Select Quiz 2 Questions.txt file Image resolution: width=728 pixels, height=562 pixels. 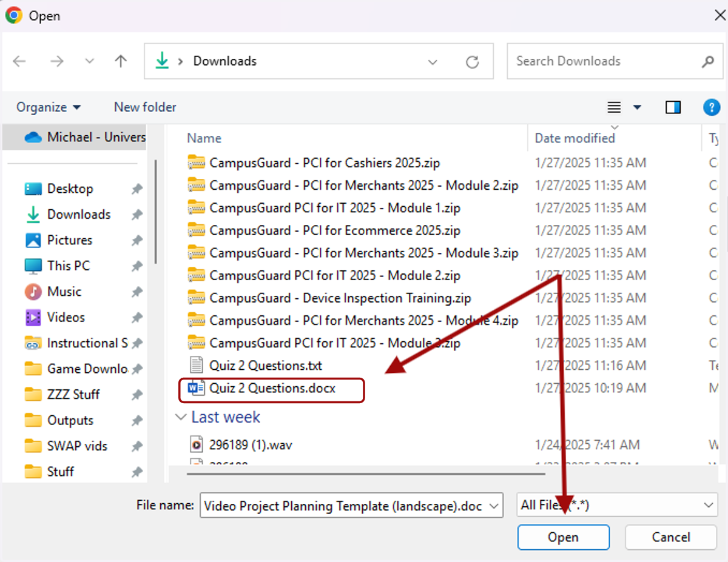click(x=266, y=366)
